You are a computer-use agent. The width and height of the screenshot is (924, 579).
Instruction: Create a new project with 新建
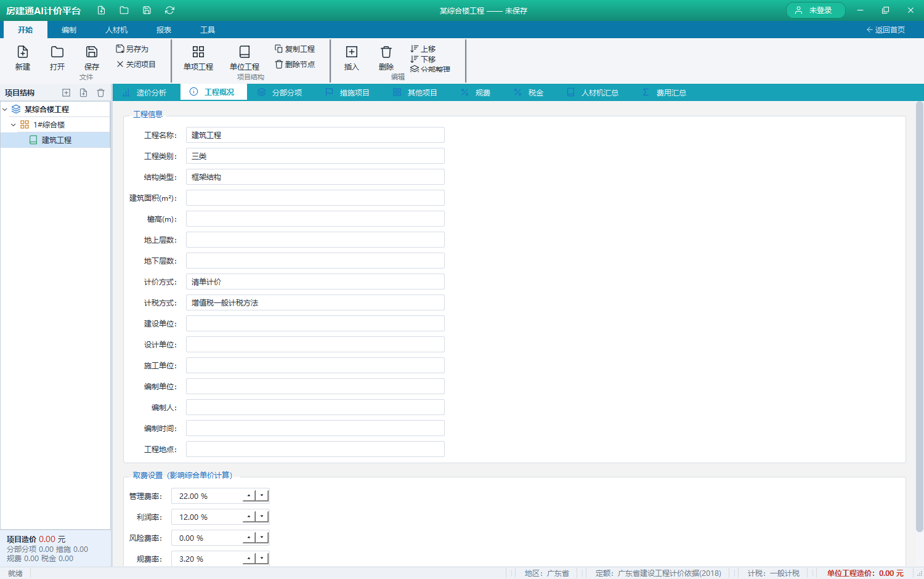(23, 59)
